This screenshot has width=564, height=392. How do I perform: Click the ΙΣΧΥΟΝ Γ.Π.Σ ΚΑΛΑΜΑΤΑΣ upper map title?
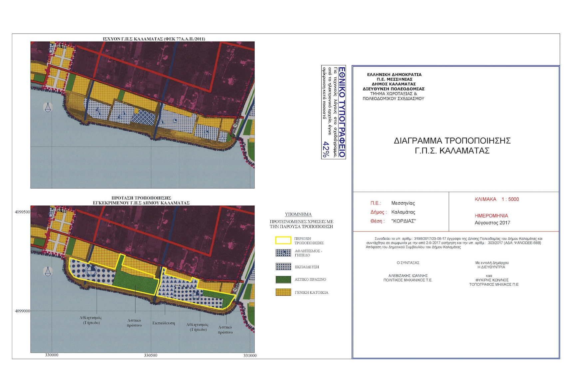pos(154,39)
